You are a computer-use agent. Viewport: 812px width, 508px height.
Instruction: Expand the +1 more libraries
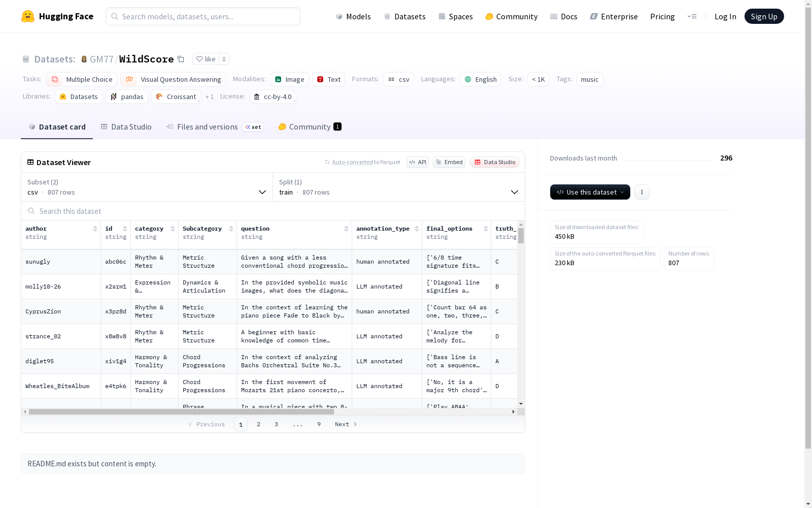click(210, 97)
